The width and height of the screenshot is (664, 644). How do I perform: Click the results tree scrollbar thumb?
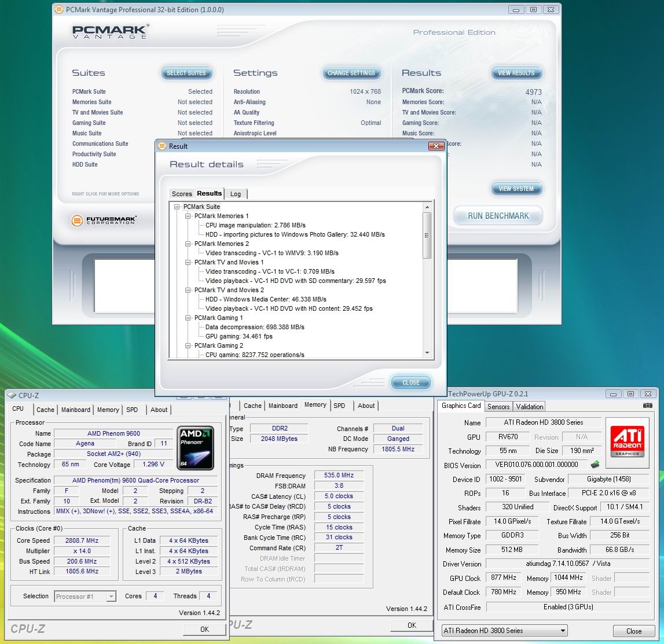(x=427, y=235)
